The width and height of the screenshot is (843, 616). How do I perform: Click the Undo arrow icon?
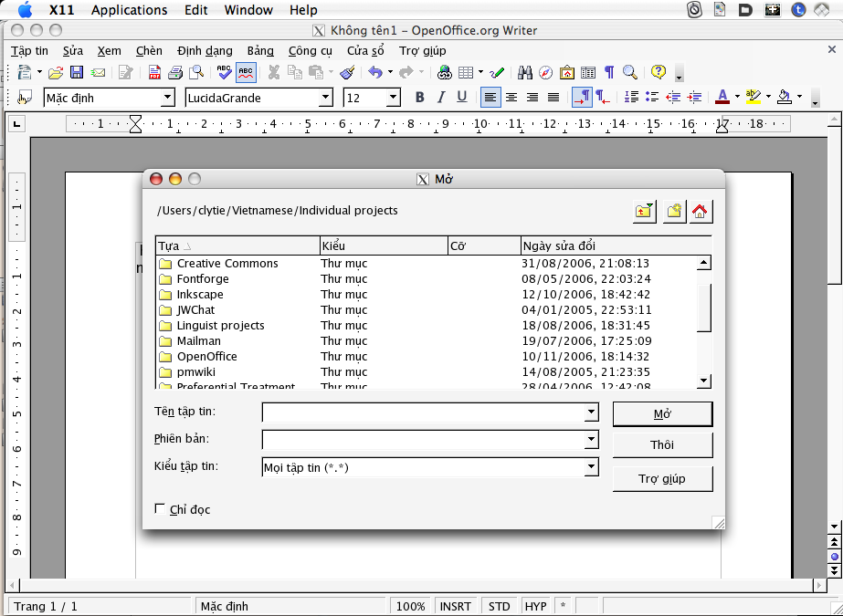(375, 72)
